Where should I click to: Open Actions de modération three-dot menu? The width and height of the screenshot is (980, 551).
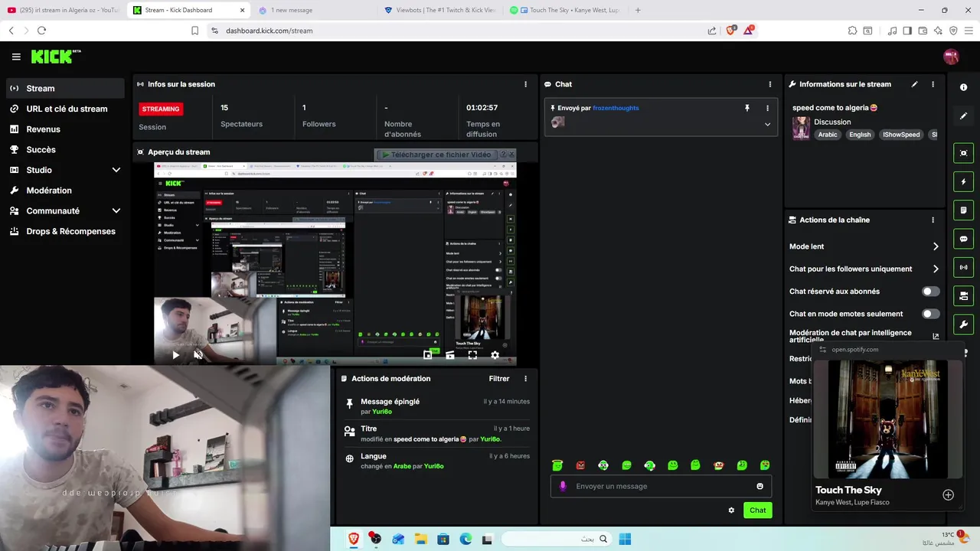coord(525,379)
